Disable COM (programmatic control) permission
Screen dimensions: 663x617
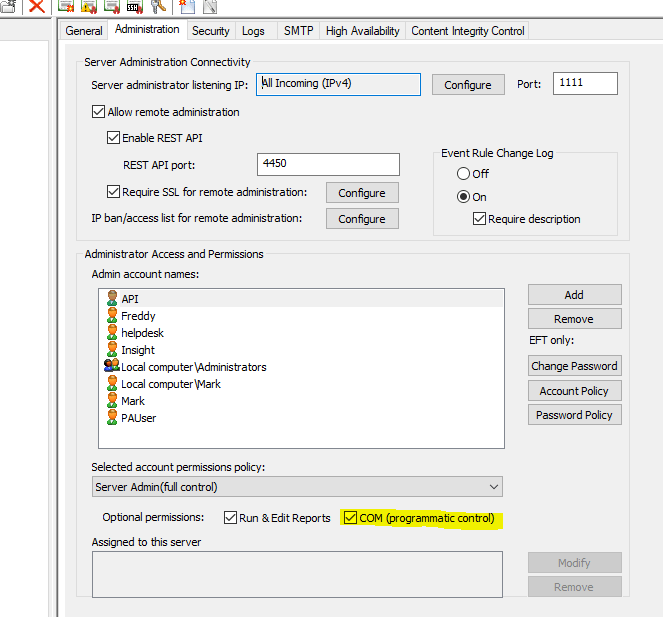(350, 518)
